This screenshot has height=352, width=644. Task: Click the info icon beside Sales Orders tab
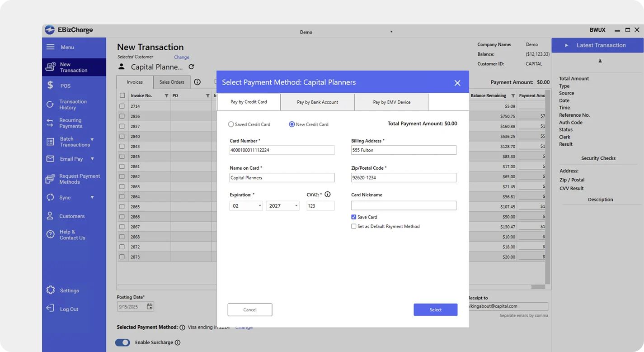tap(197, 82)
